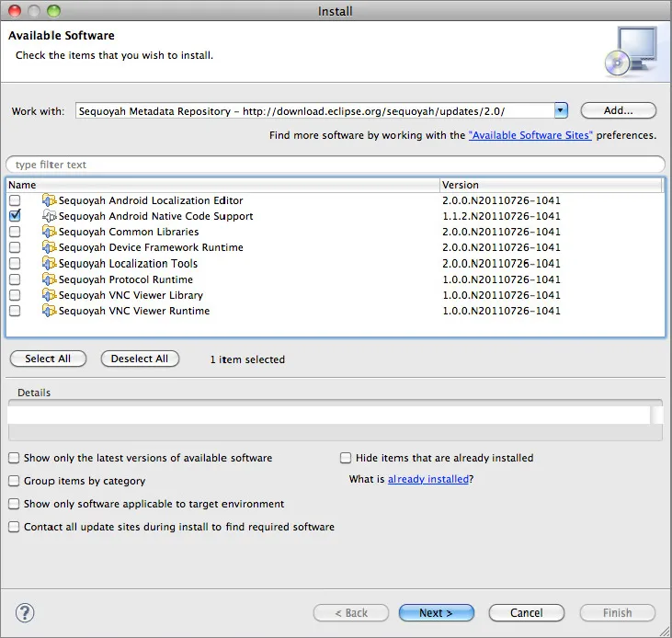672x638 pixels.
Task: Open the Available Software Sites link
Action: pos(530,135)
